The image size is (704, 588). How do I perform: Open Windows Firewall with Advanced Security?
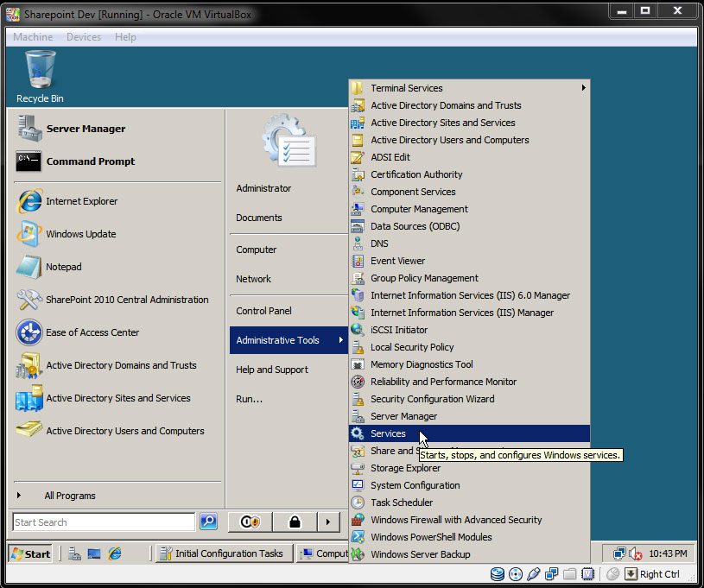(x=469, y=520)
